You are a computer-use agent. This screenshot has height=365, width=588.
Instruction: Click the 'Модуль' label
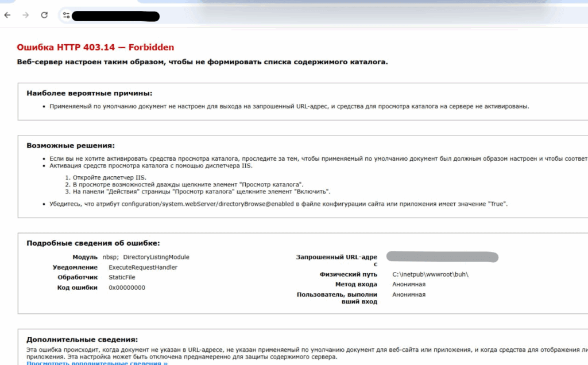click(85, 257)
